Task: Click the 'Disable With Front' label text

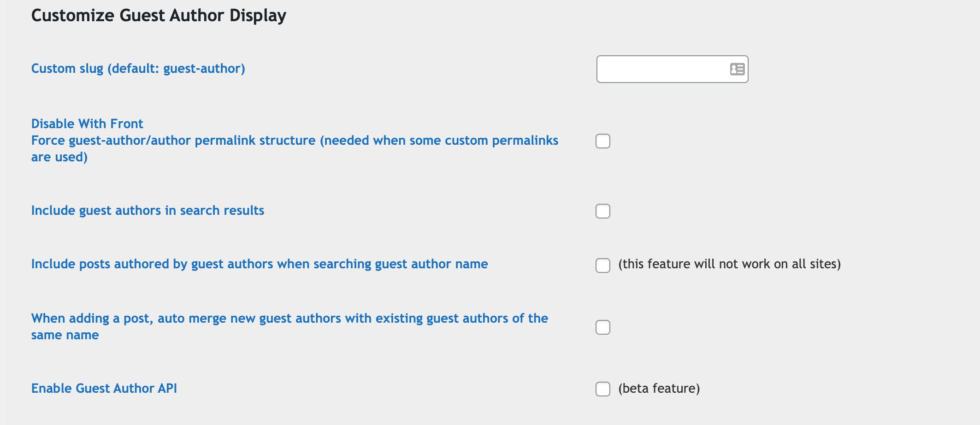Action: [87, 124]
